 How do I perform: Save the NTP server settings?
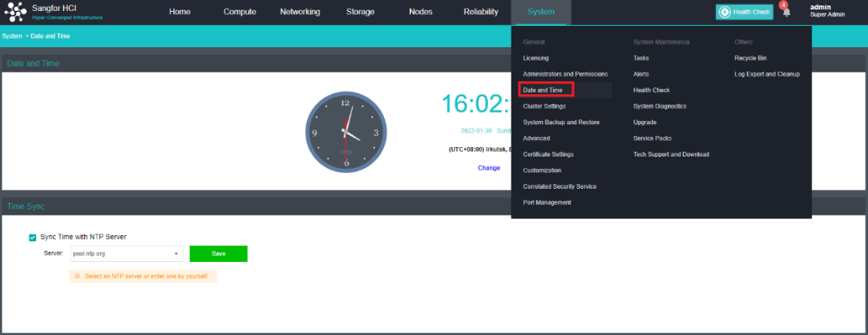[218, 254]
